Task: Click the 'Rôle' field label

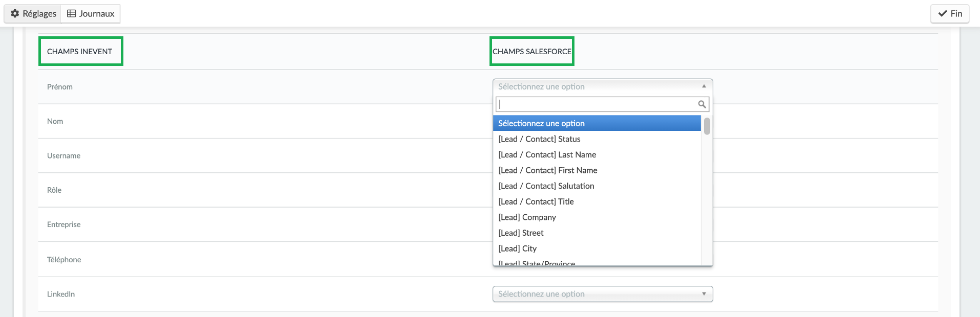Action: pyautogui.click(x=54, y=190)
